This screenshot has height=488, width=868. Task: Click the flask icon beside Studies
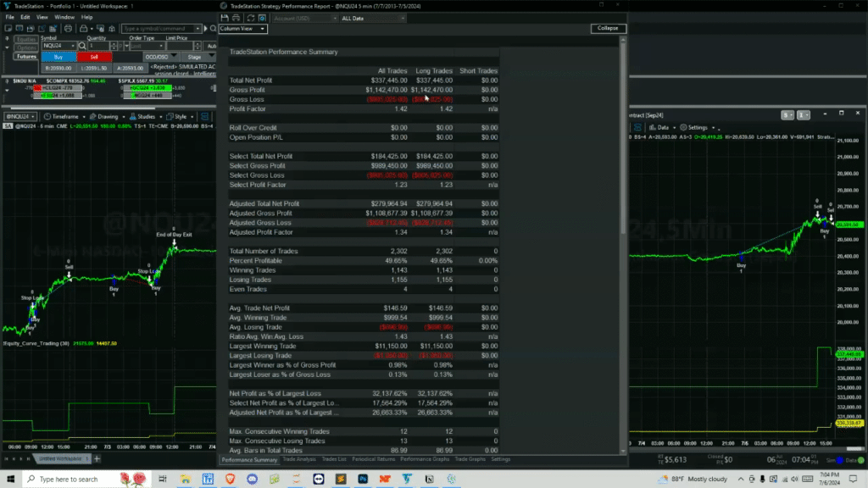(x=133, y=117)
